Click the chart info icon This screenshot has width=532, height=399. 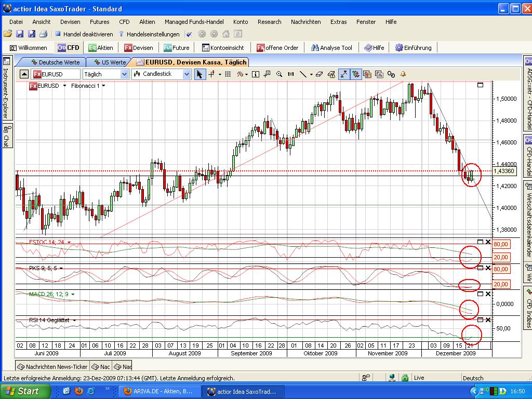coord(256,74)
